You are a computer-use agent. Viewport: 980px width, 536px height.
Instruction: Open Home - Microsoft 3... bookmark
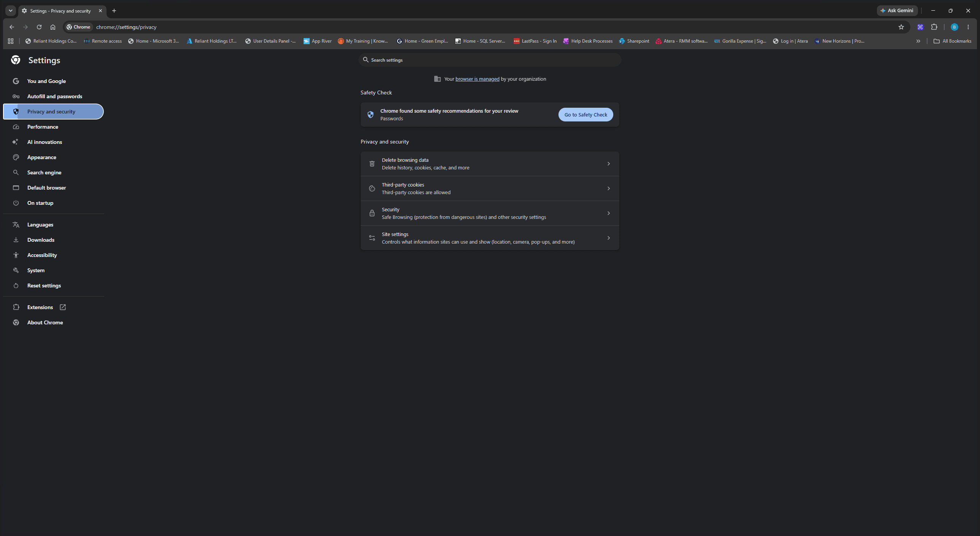[154, 41]
